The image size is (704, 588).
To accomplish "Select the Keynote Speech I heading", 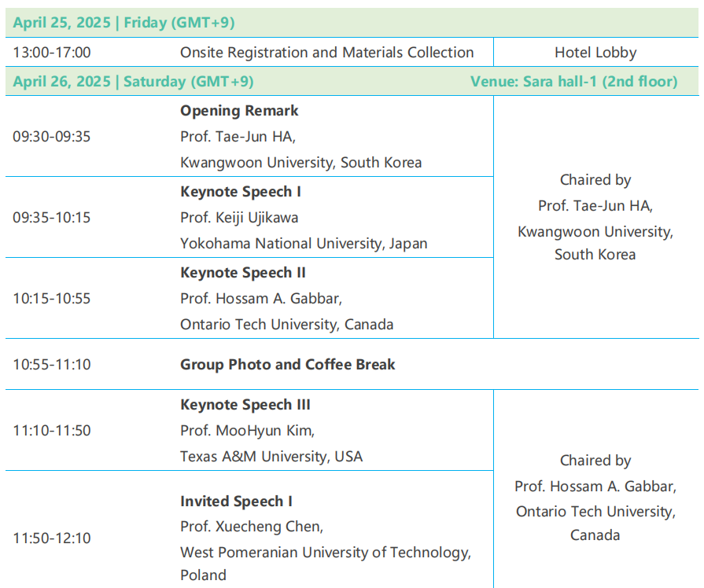I will point(241,192).
